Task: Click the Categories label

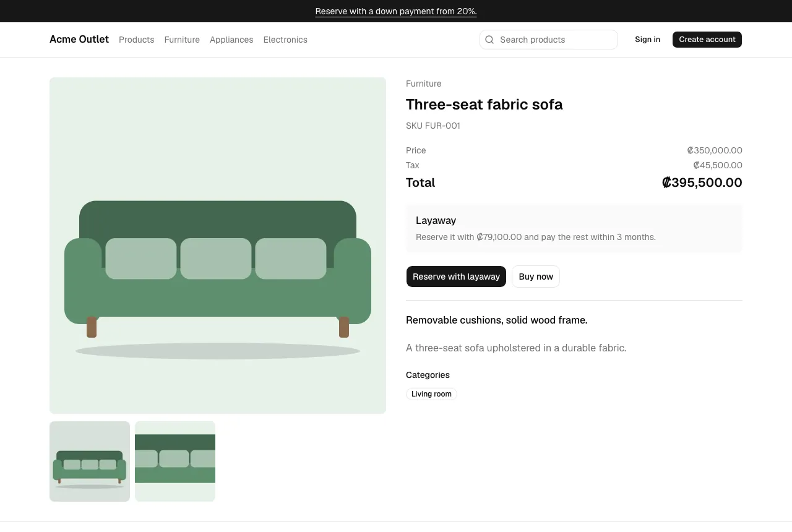Action: pyautogui.click(x=428, y=375)
